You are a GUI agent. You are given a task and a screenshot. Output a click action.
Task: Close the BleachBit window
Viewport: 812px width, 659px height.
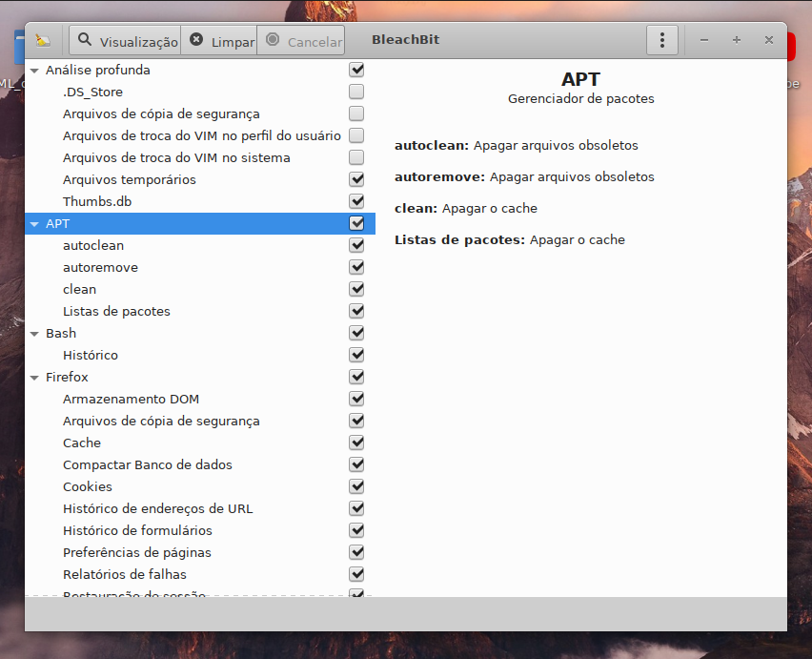coord(768,40)
